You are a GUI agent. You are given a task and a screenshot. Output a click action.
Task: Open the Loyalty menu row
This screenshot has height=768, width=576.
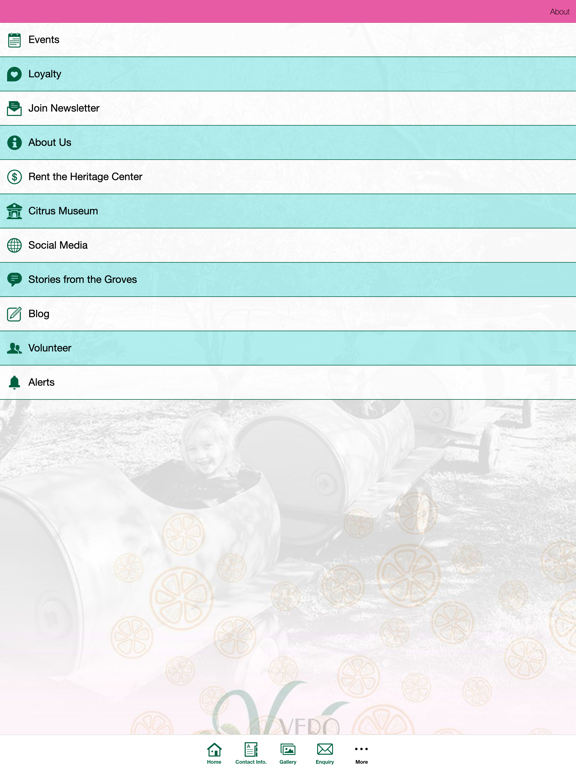point(288,74)
